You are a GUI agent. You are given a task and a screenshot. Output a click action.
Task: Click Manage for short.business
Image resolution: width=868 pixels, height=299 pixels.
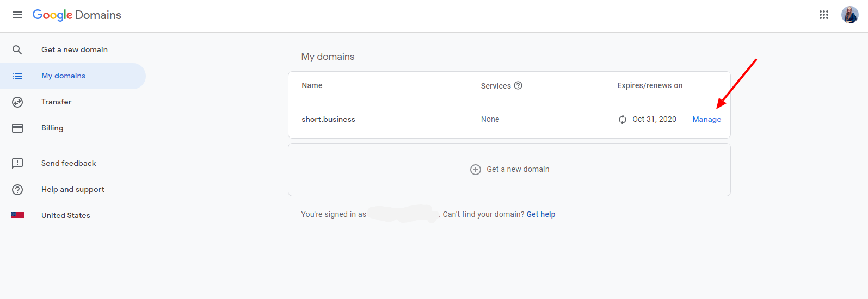(x=706, y=119)
